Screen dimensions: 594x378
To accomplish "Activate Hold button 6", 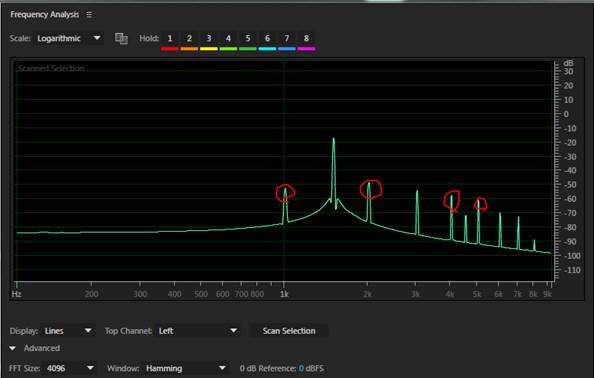I will tap(267, 39).
